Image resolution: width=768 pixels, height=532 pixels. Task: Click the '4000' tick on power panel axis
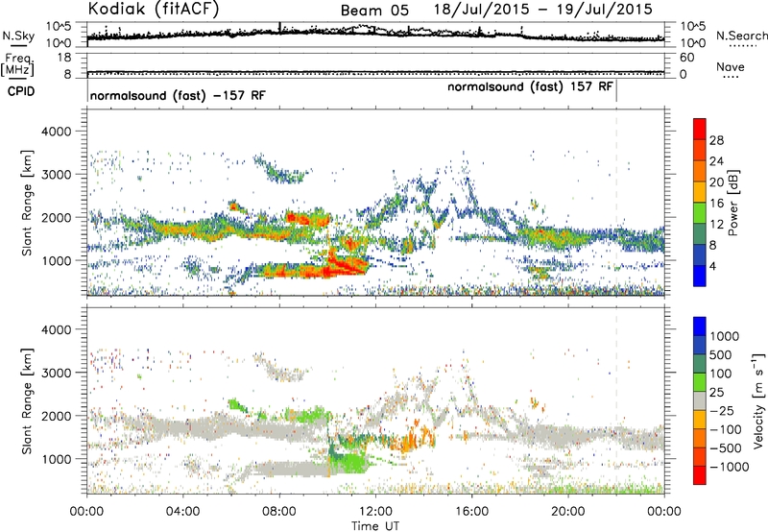[x=56, y=132]
